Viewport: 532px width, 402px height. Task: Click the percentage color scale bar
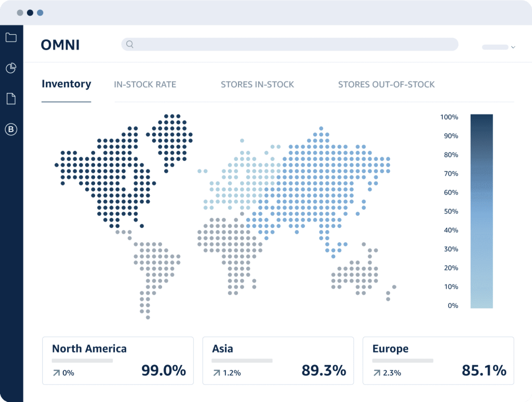tap(482, 211)
